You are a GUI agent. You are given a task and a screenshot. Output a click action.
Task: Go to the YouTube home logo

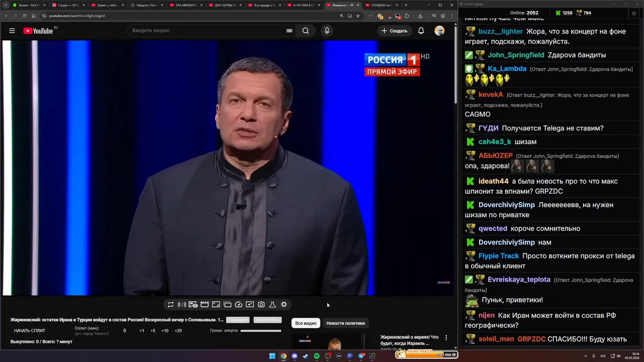(38, 31)
